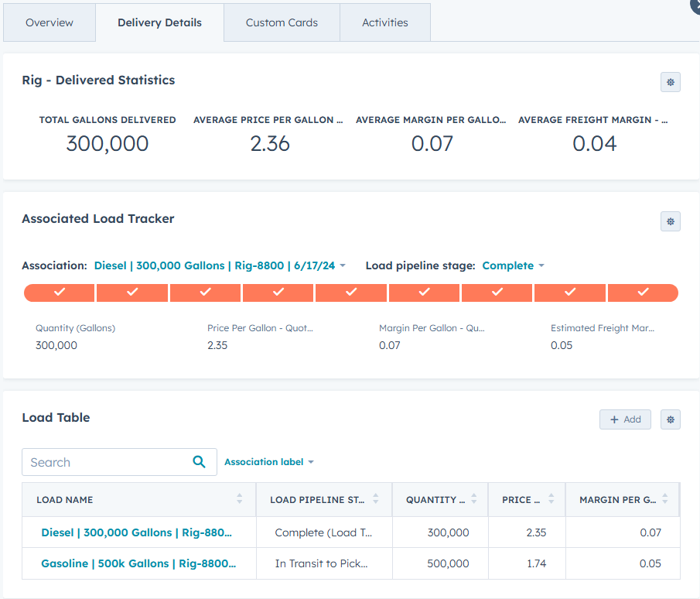This screenshot has width=700, height=599.
Task: Click the AVERAGE PRICE PER GALLON label
Action: (x=268, y=120)
